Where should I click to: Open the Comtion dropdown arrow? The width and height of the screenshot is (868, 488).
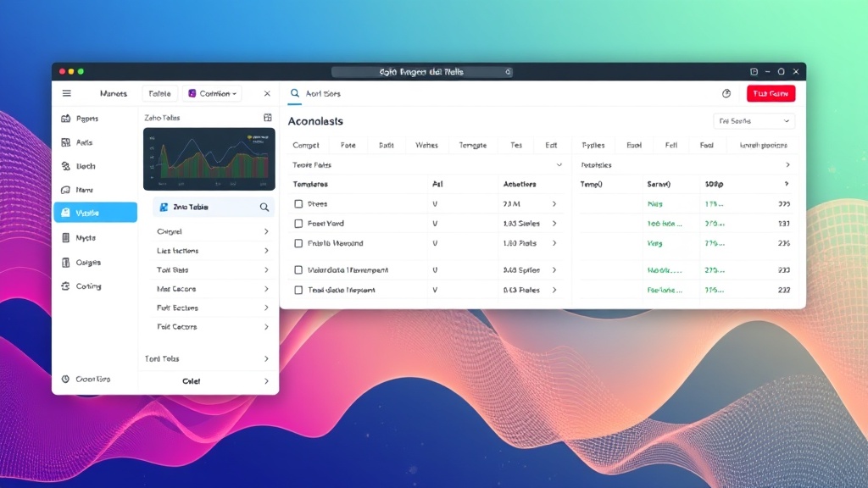[x=235, y=94]
